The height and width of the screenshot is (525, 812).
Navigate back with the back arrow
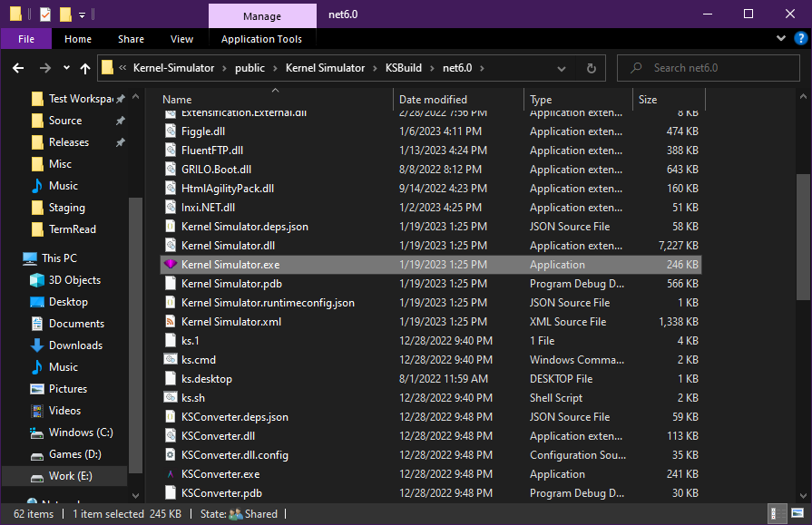(x=18, y=68)
